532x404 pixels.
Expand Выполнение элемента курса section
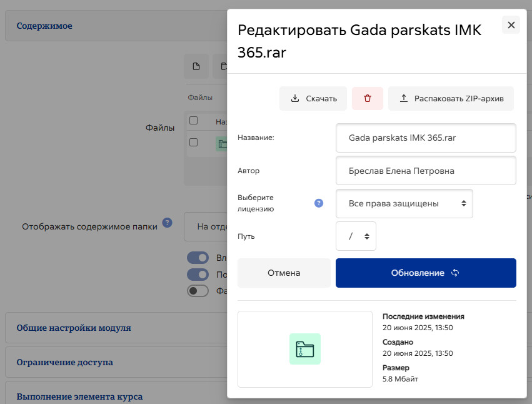(x=80, y=396)
